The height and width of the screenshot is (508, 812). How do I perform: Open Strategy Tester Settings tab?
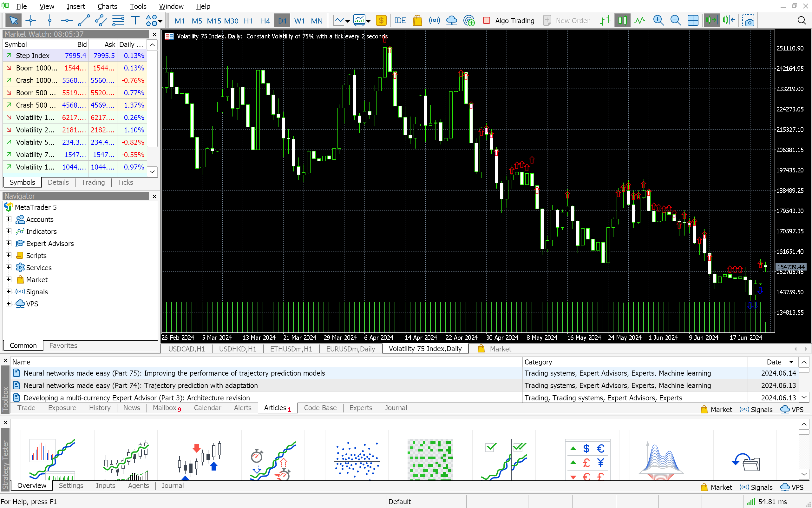(x=71, y=485)
